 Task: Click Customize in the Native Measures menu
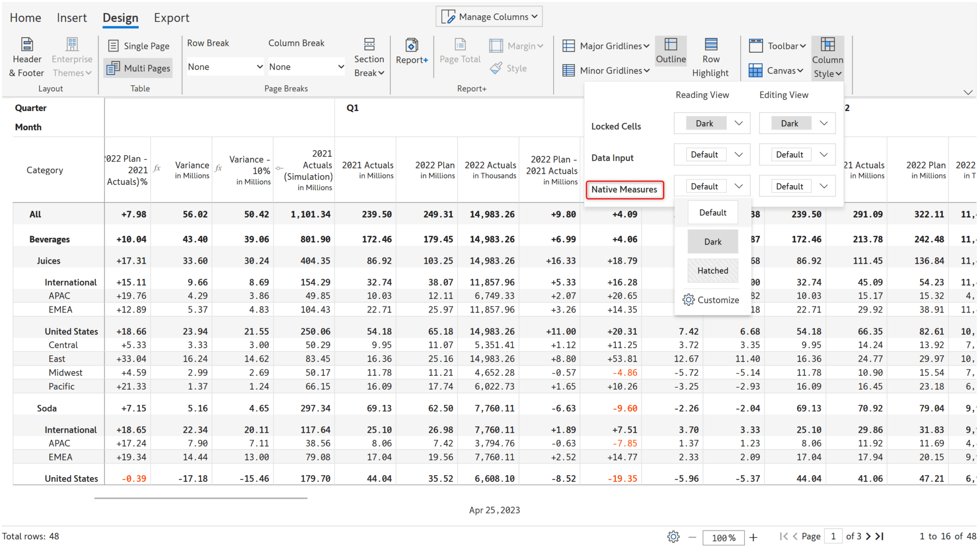(712, 300)
